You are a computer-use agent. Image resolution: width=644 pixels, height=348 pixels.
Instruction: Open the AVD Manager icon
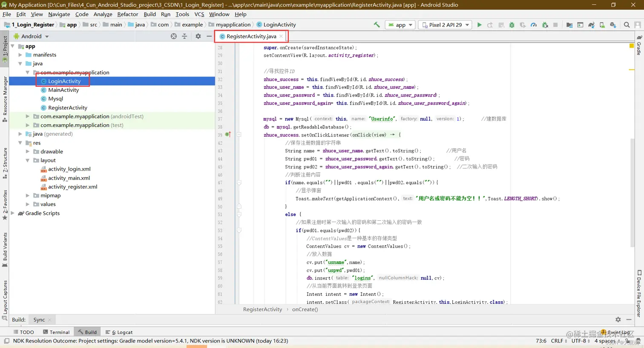[602, 25]
